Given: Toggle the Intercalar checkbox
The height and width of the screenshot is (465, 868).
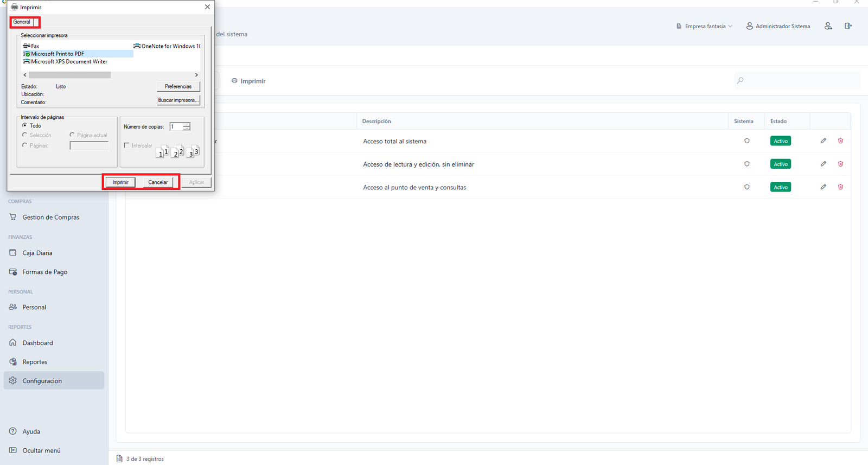Looking at the screenshot, I should pyautogui.click(x=126, y=145).
